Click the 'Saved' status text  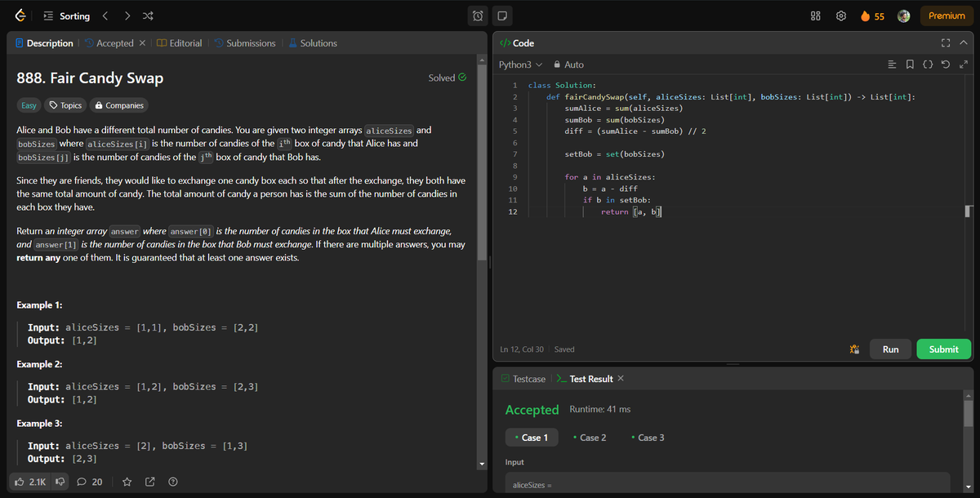coord(564,349)
